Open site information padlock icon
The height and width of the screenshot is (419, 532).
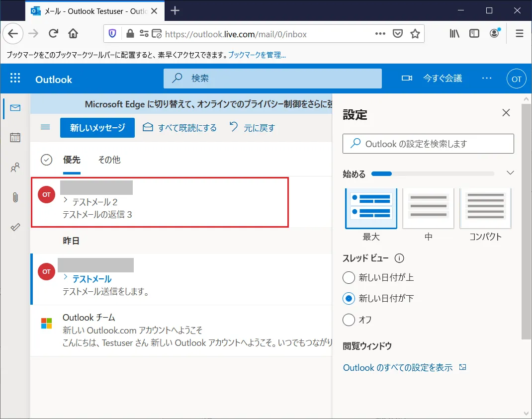pos(130,34)
